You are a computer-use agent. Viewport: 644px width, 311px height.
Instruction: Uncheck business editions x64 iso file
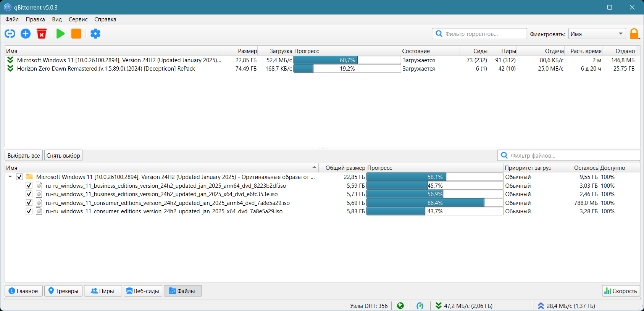(x=29, y=194)
